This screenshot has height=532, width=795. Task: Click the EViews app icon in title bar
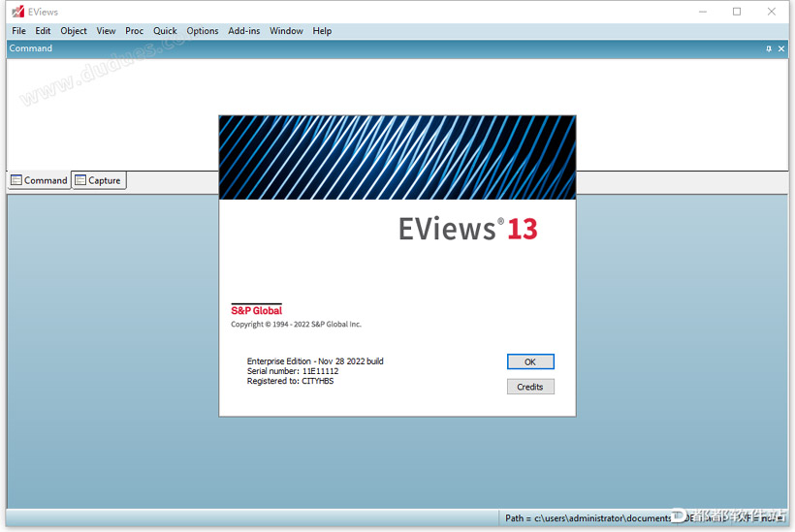click(x=17, y=12)
